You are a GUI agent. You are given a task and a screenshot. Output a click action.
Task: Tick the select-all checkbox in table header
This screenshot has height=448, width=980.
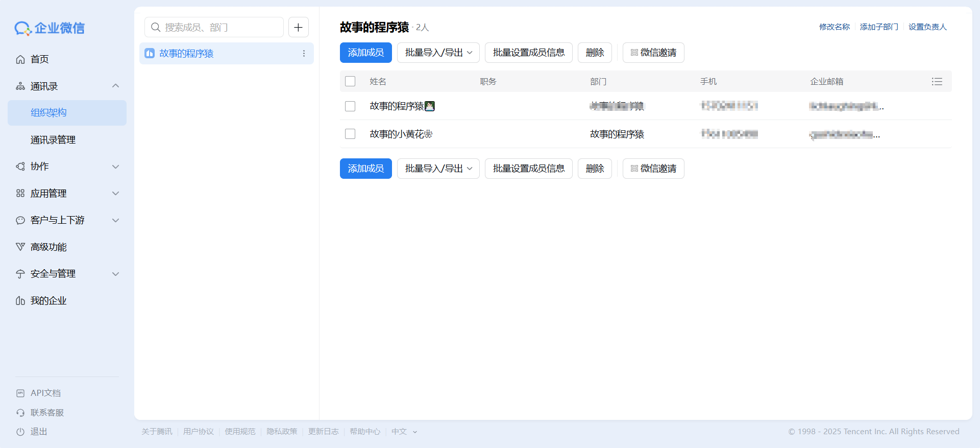point(350,82)
